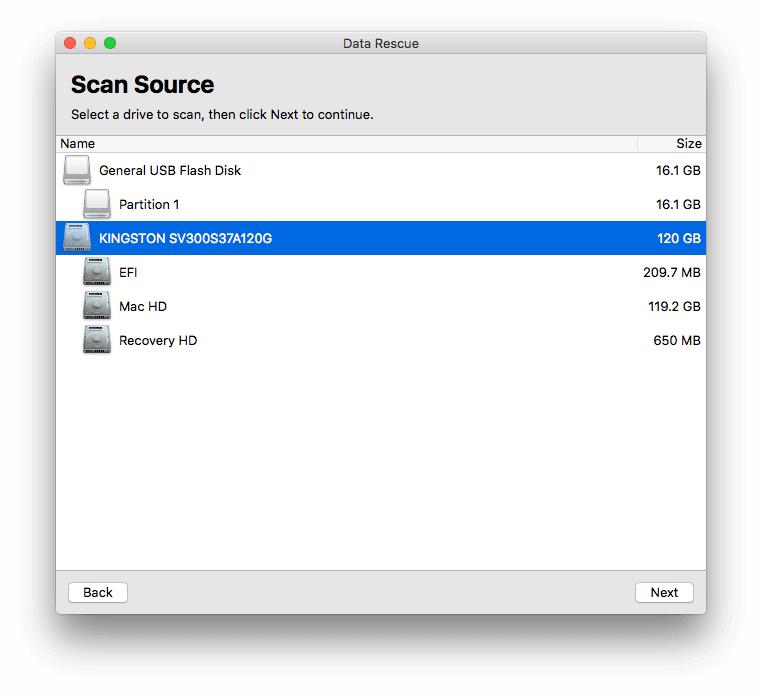762x694 pixels.
Task: Click the Recovery HD volume icon
Action: click(97, 340)
